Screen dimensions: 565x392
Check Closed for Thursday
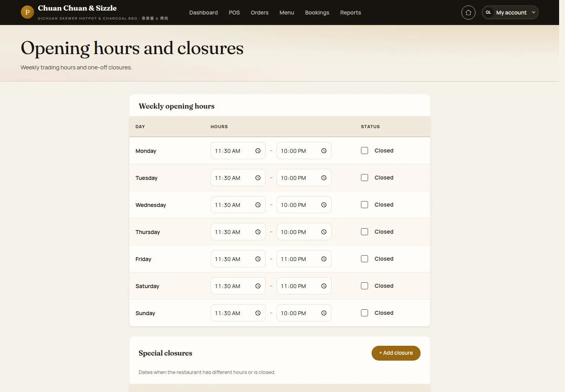click(365, 232)
